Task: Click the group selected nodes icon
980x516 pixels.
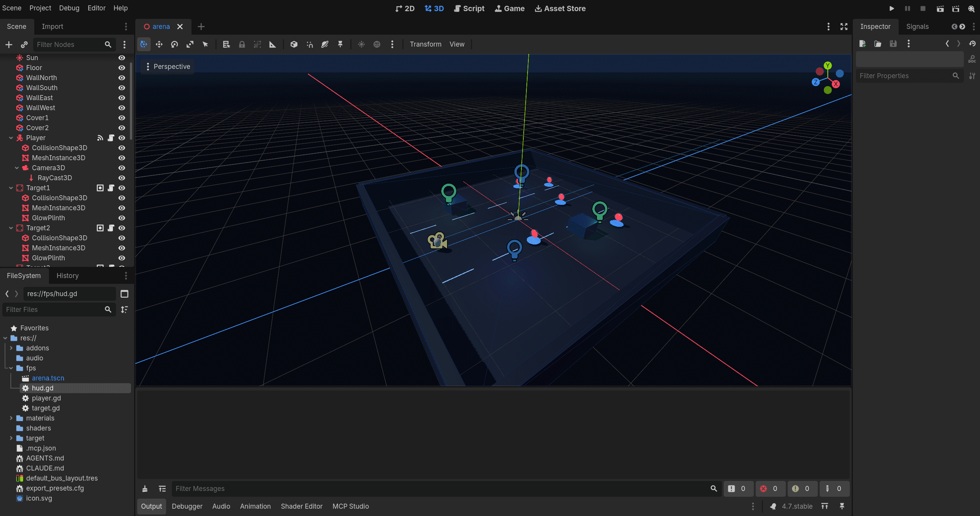Action: [x=257, y=44]
